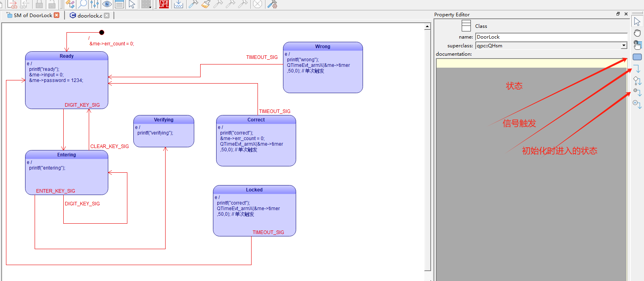Click the grayed link-back arrow icon
Image resolution: width=644 pixels, height=281 pixels.
tap(25, 4)
